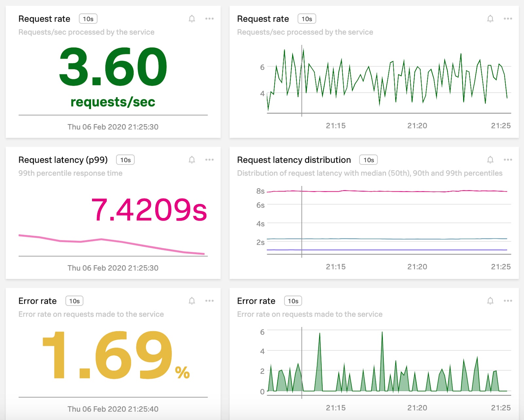Click the Request latency (p99) title
Image resolution: width=524 pixels, height=420 pixels.
pos(63,160)
